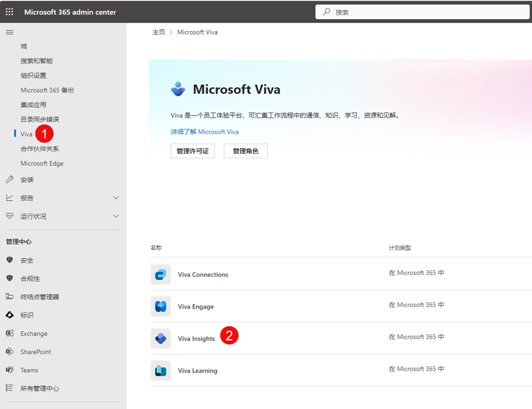Select Viva in the sidebar
This screenshot has width=532, height=409.
point(26,134)
